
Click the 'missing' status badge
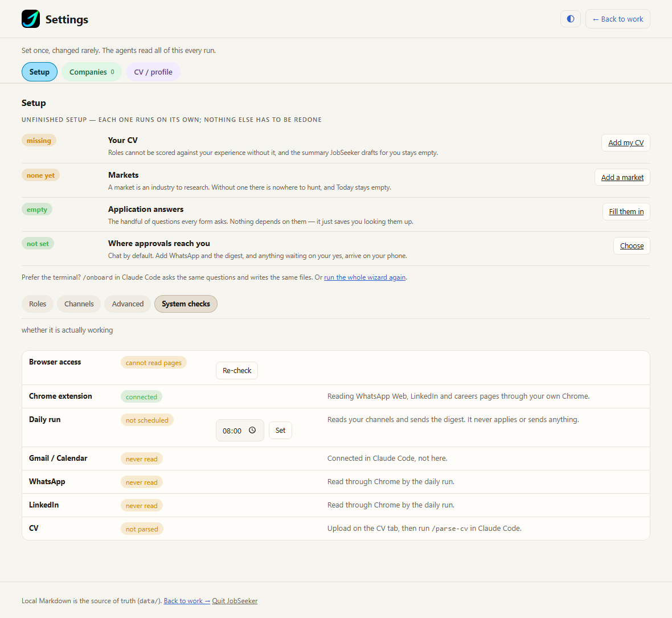click(x=39, y=141)
